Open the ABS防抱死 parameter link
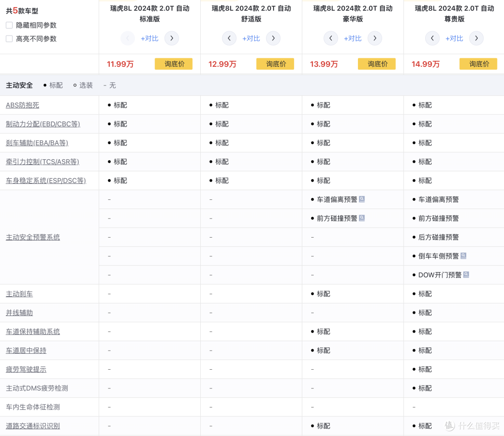This screenshot has width=504, height=436. 22,105
